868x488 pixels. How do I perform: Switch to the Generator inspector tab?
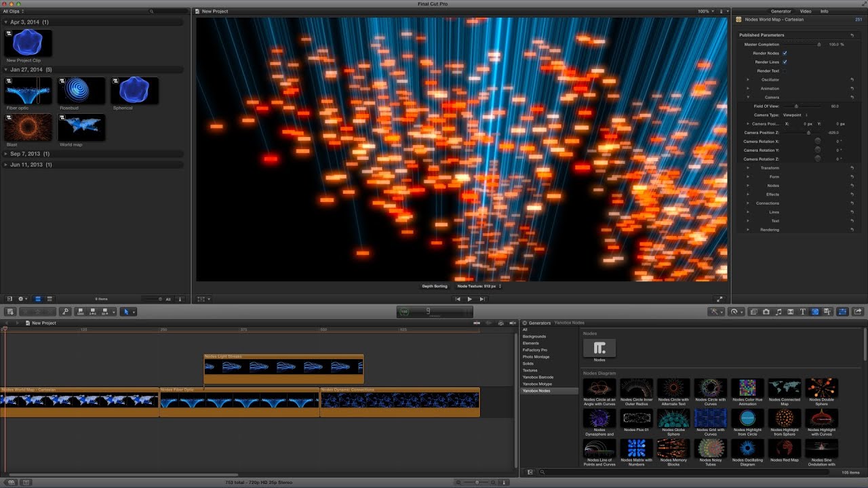click(781, 12)
